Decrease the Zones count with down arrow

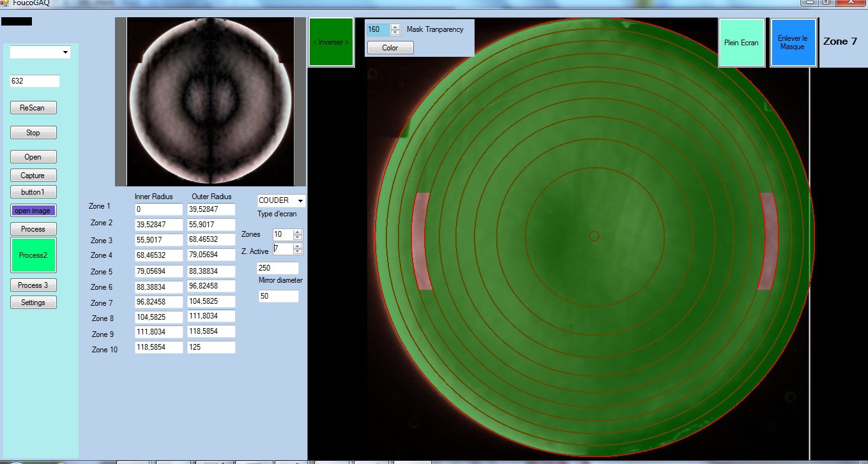tap(298, 237)
